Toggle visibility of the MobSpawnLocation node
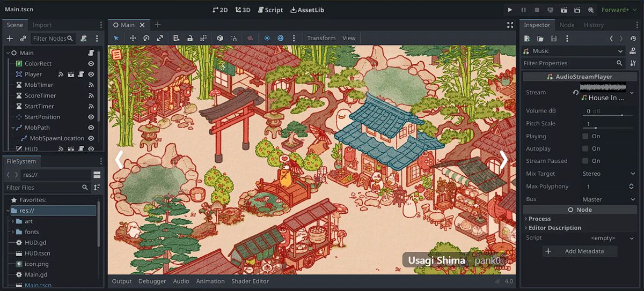644x291 pixels. click(x=91, y=138)
